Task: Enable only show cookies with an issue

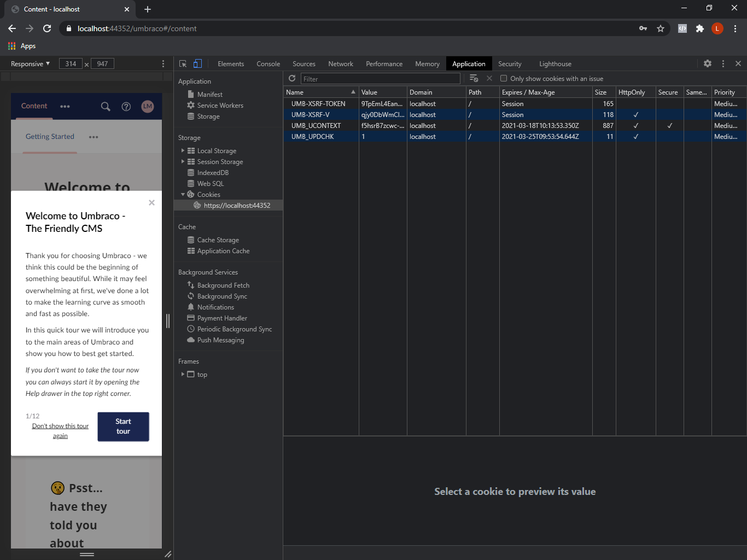Action: click(504, 79)
